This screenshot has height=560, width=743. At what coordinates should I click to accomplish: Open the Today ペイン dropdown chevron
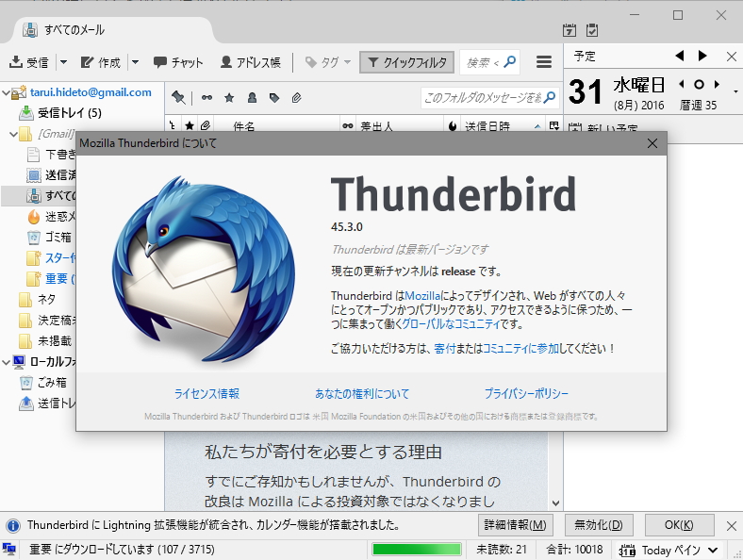pos(713,550)
